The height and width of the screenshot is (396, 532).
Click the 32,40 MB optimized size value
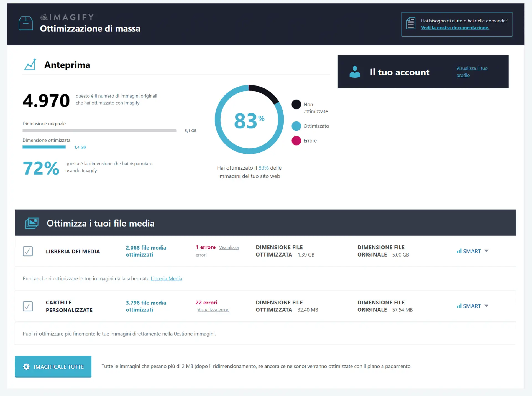(x=308, y=310)
